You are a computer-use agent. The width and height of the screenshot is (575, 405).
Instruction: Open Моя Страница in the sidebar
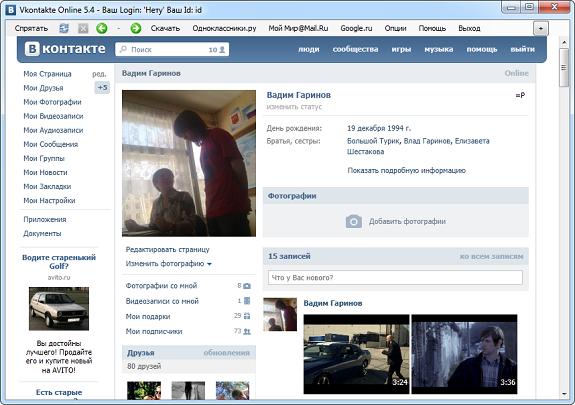[x=47, y=74]
